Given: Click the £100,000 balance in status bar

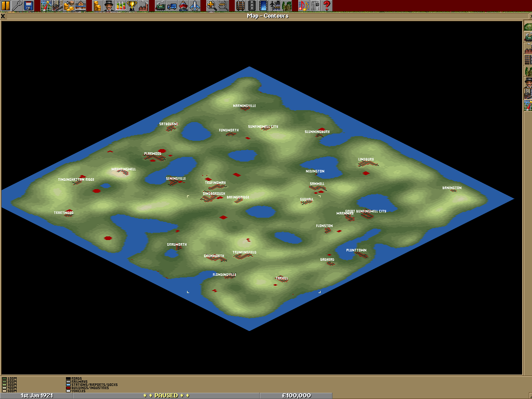Looking at the screenshot, I should click(296, 395).
